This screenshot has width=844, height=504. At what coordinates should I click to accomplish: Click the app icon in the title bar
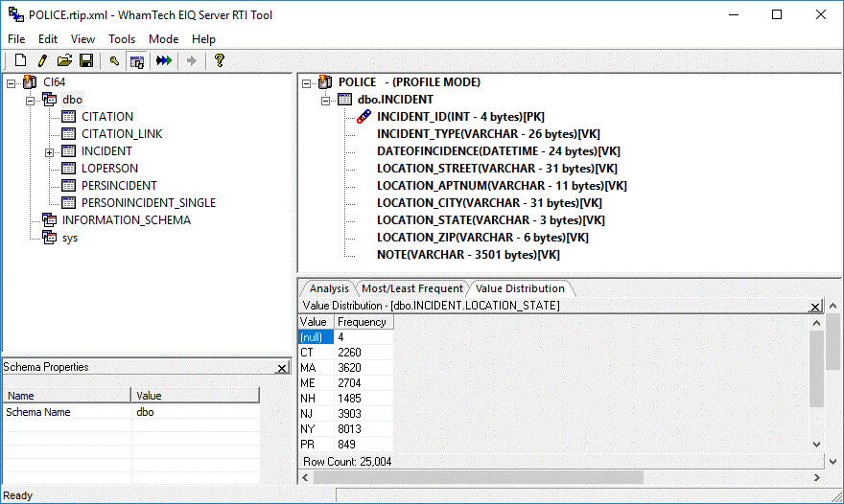16,14
